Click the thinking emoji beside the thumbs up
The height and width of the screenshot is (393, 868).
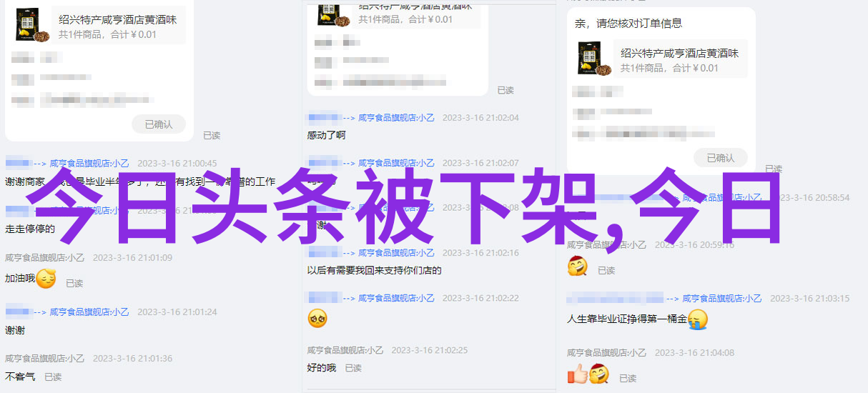pos(599,374)
